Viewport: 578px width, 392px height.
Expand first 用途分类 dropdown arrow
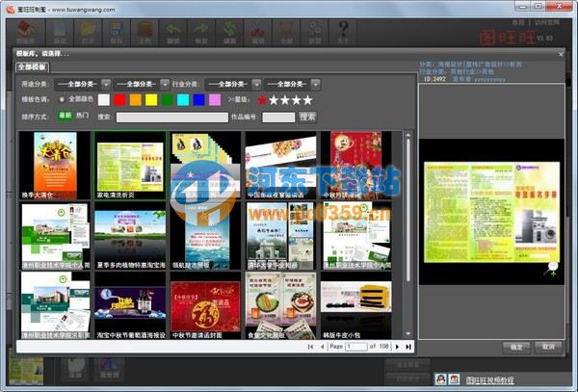pos(106,85)
